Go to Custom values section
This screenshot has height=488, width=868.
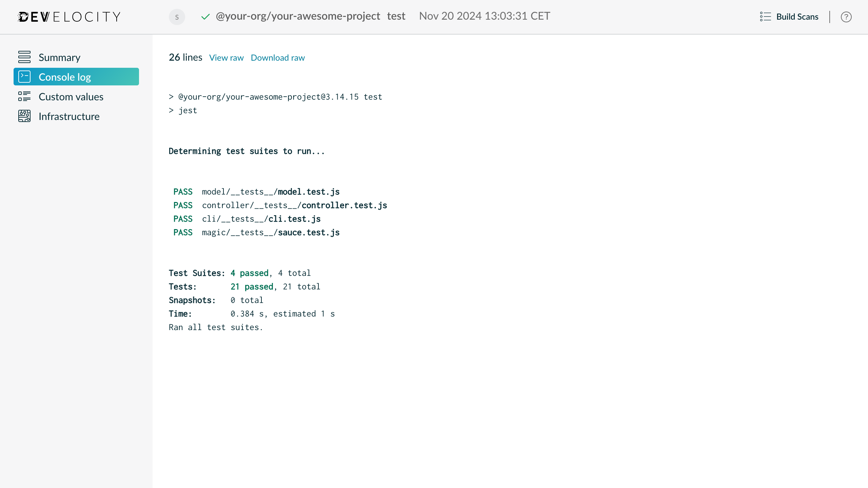tap(76, 97)
